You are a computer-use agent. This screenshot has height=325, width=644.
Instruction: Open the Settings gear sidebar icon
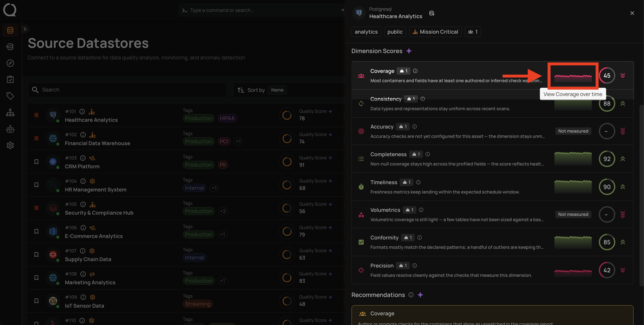point(10,145)
